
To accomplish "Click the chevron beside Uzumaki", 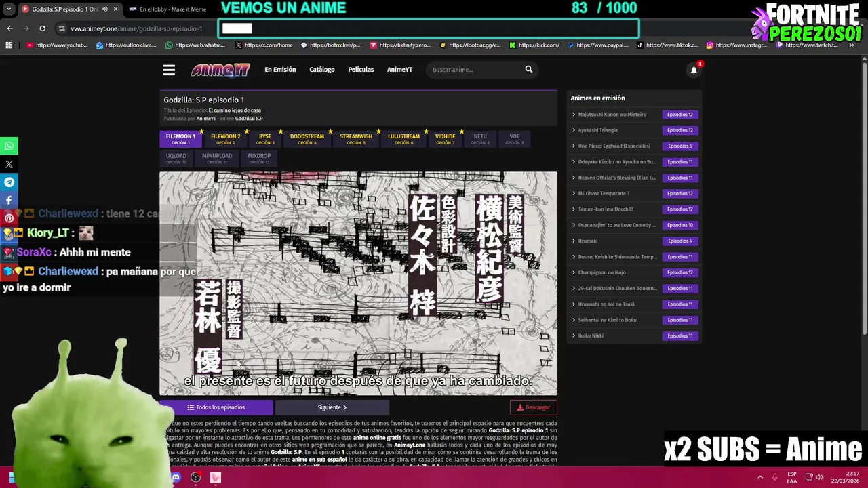I will (x=574, y=241).
